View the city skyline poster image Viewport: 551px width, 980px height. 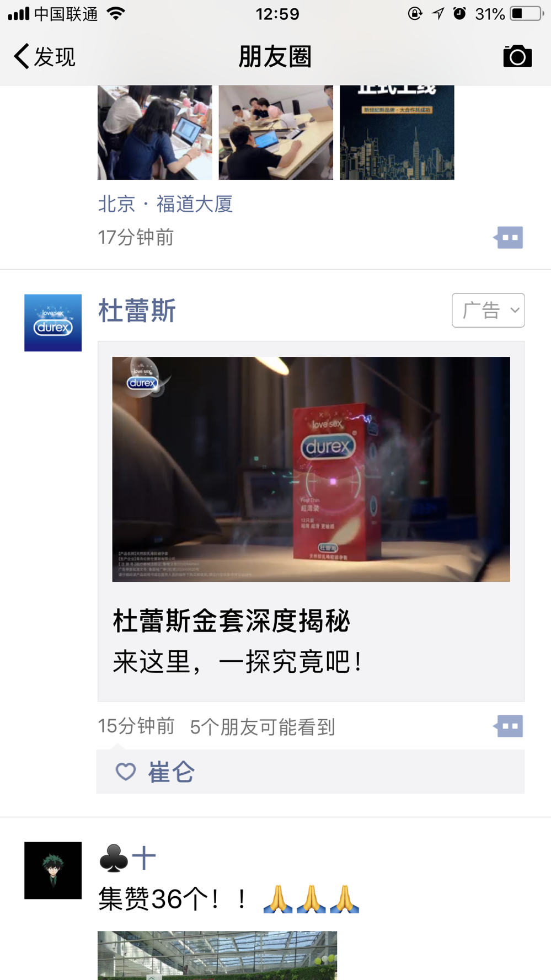[x=397, y=132]
